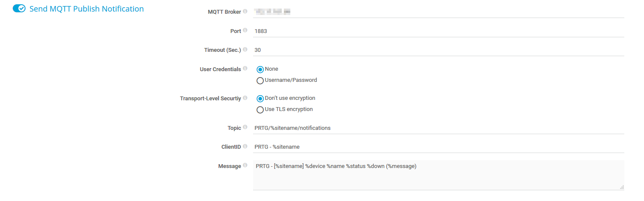Show help for the Topic field
The height and width of the screenshot is (201, 644).
[x=245, y=127]
